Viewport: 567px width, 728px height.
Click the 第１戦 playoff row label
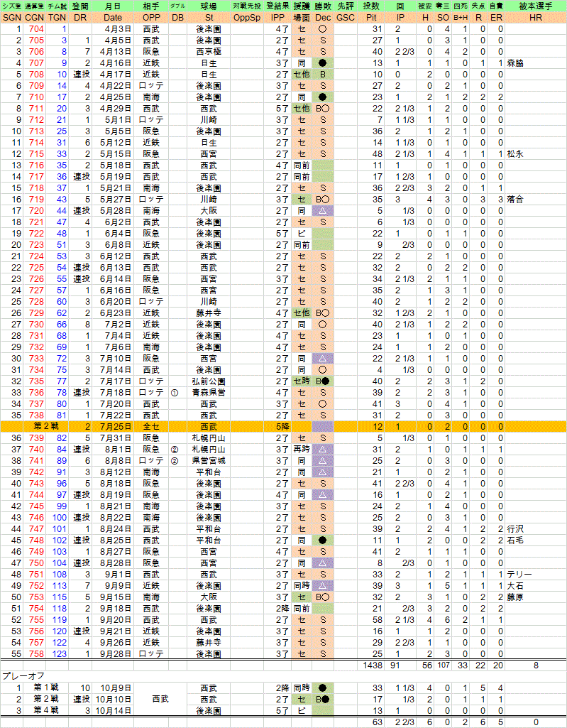46,688
